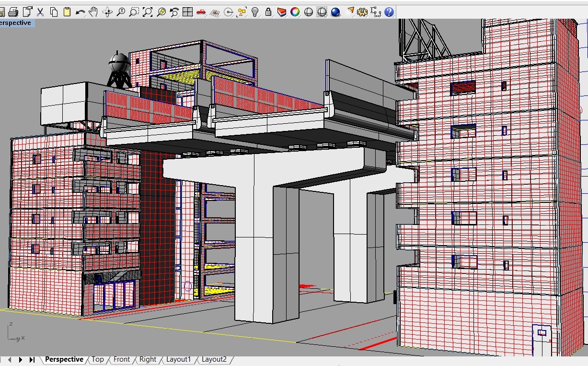Open the Layout1 tab
Viewport: 588px width, 366px height.
pos(178,359)
